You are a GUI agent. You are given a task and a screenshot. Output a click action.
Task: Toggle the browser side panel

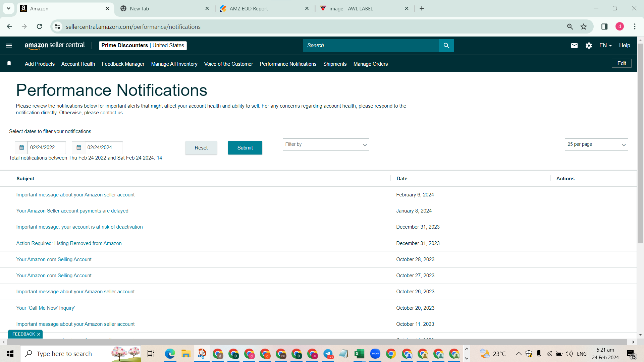pyautogui.click(x=604, y=26)
